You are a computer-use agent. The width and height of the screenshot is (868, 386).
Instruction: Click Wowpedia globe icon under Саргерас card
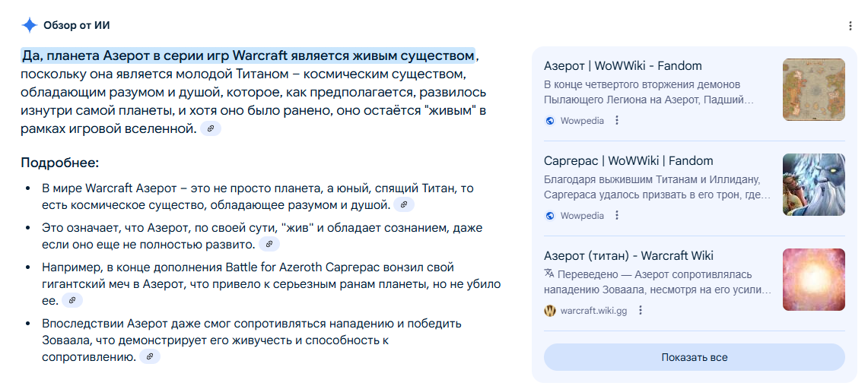550,216
